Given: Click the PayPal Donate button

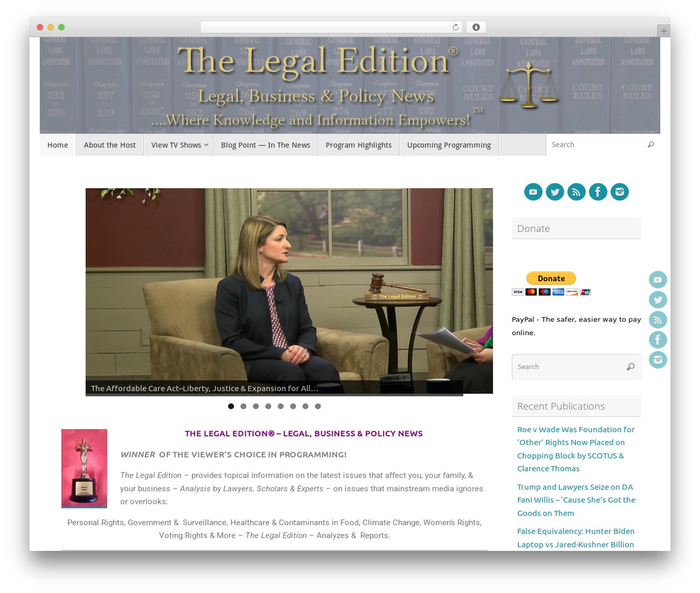Looking at the screenshot, I should (551, 278).
